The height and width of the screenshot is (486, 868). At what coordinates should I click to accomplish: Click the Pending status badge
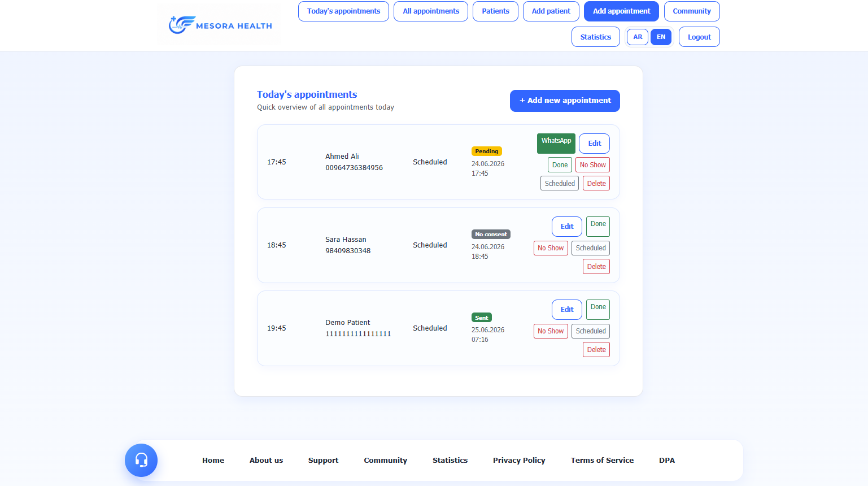pyautogui.click(x=487, y=151)
